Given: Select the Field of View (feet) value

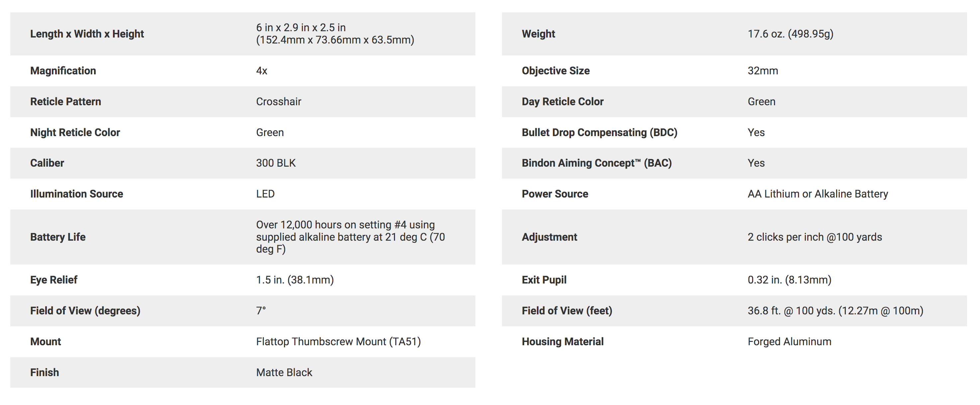Looking at the screenshot, I should coord(835,311).
